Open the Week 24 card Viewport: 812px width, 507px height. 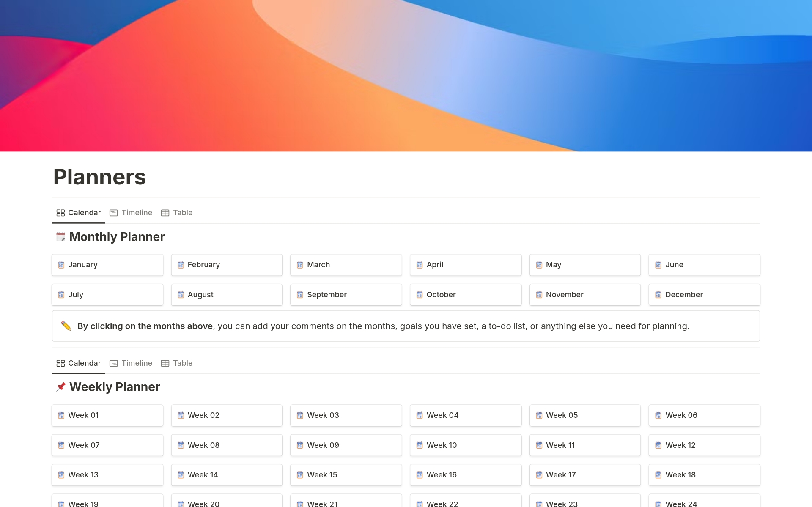pyautogui.click(x=704, y=503)
